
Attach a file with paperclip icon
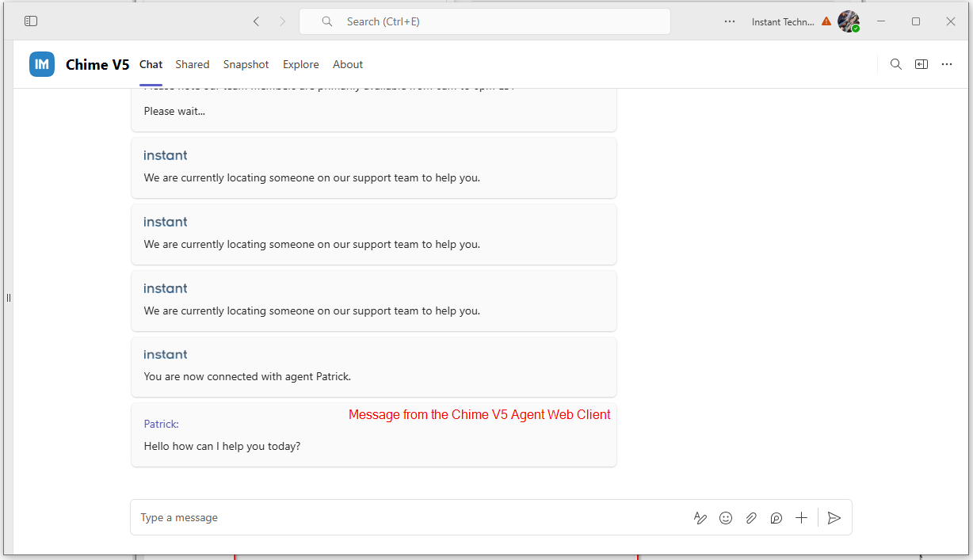(x=751, y=518)
